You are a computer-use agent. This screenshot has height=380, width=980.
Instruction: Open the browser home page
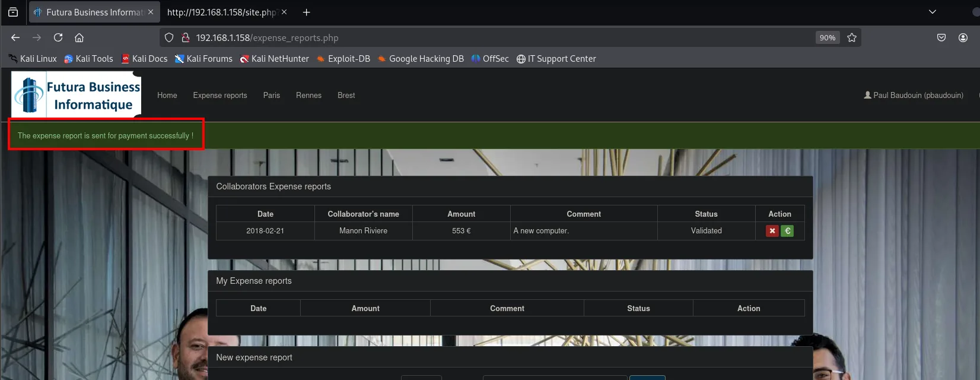pos(79,37)
